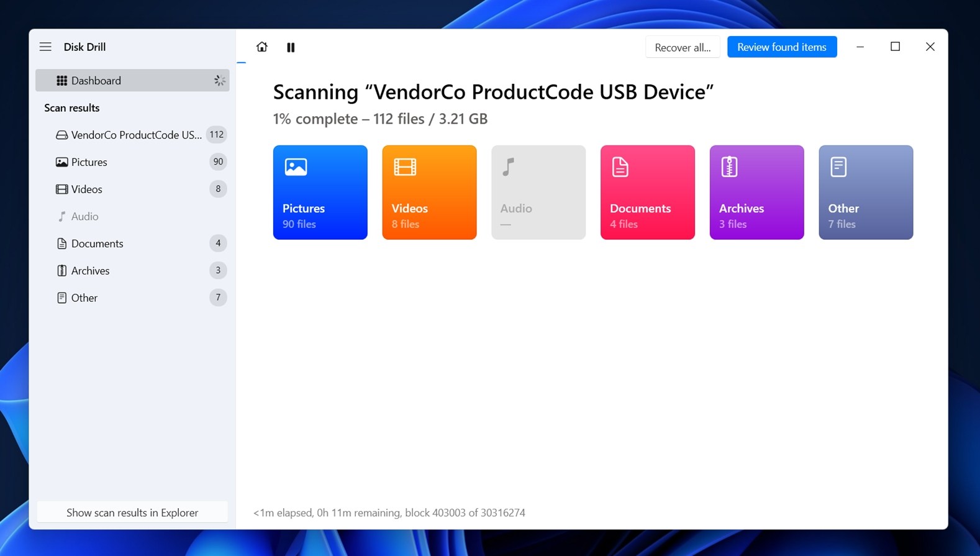Image resolution: width=980 pixels, height=556 pixels.
Task: Click the document icon on Documents card
Action: pos(620,166)
